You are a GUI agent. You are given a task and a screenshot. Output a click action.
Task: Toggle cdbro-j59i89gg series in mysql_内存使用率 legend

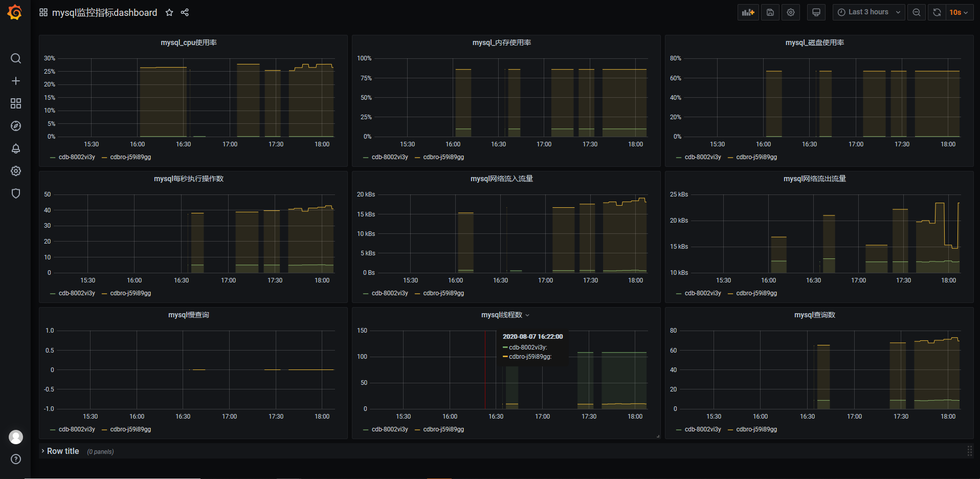[443, 157]
